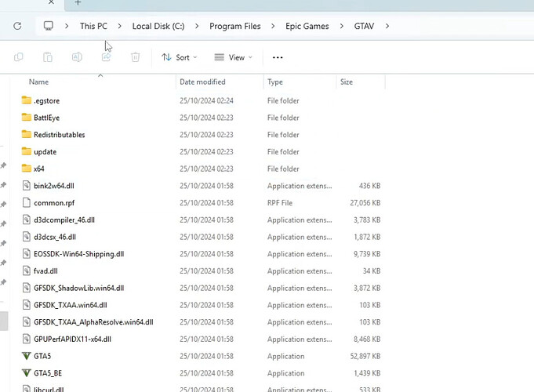Click the Copy icon in toolbar
The width and height of the screenshot is (534, 392).
18,57
